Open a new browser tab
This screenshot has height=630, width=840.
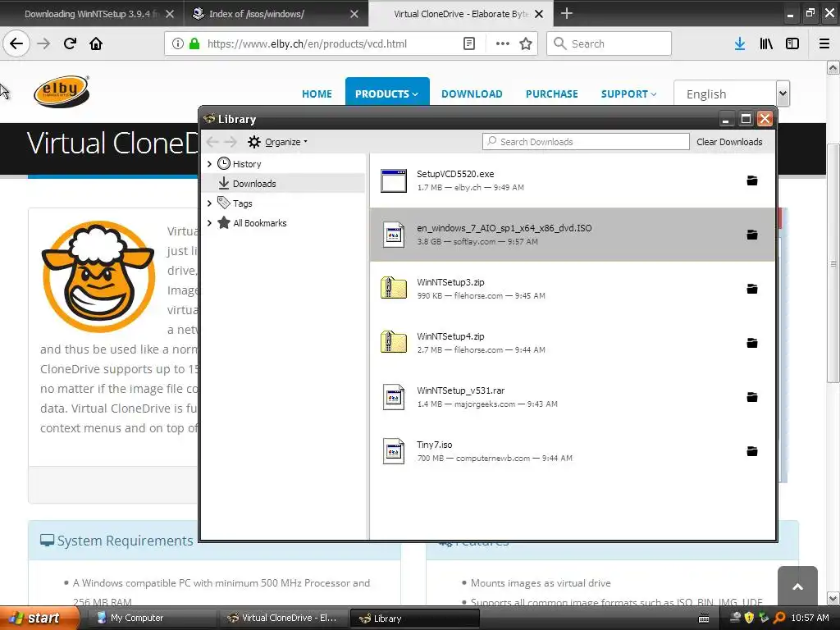click(566, 13)
